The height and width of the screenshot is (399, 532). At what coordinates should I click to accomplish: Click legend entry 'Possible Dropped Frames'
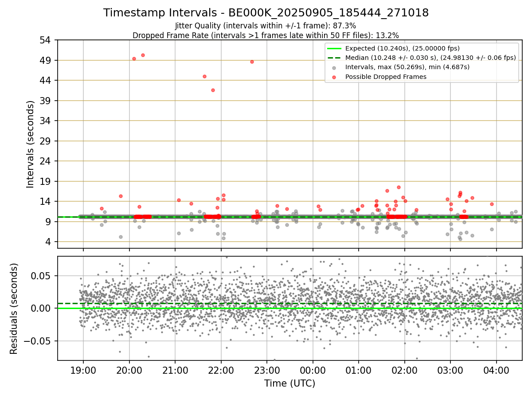point(386,77)
